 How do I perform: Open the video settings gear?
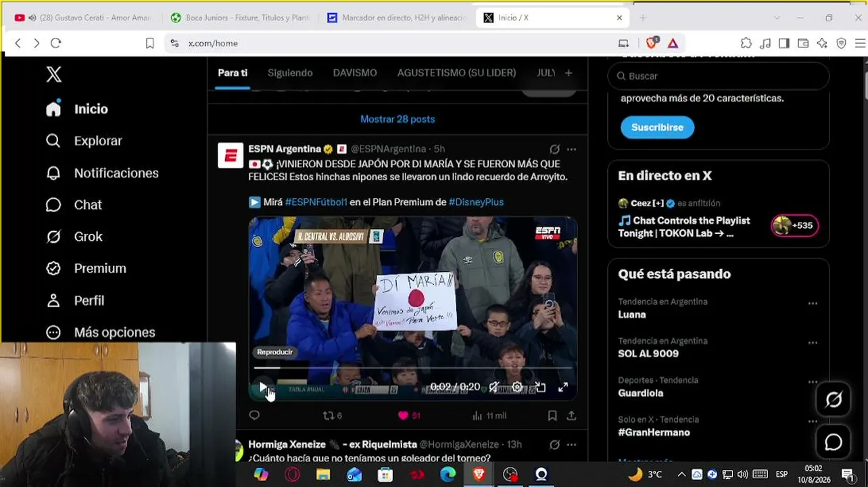[x=517, y=388]
